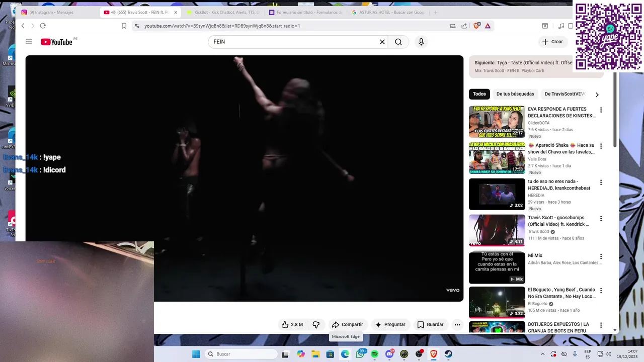
Task: Click the YouTube search magnifier button
Action: click(x=398, y=42)
